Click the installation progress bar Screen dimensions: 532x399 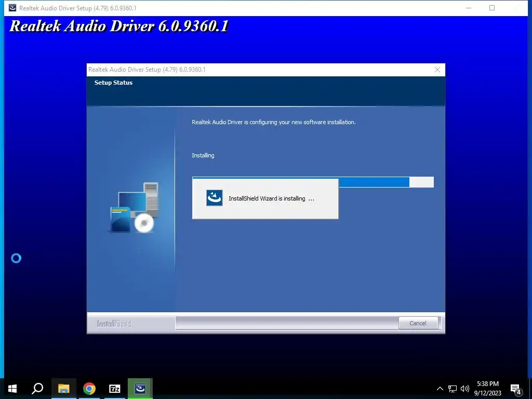click(313, 182)
